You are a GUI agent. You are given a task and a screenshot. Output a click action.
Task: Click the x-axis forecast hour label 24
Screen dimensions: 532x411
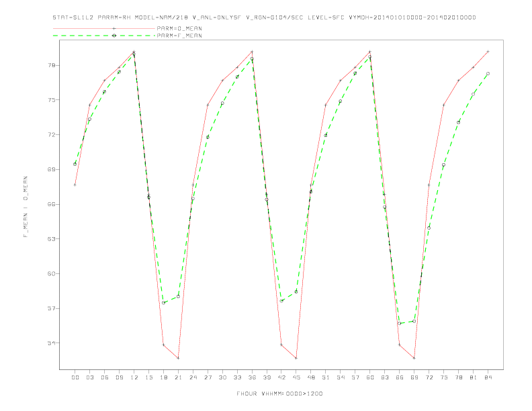[193, 377]
